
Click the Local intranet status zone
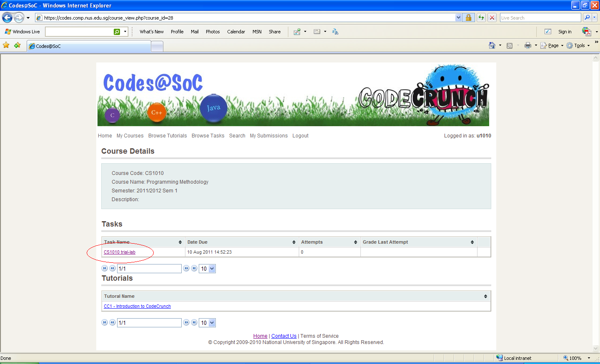[514, 358]
